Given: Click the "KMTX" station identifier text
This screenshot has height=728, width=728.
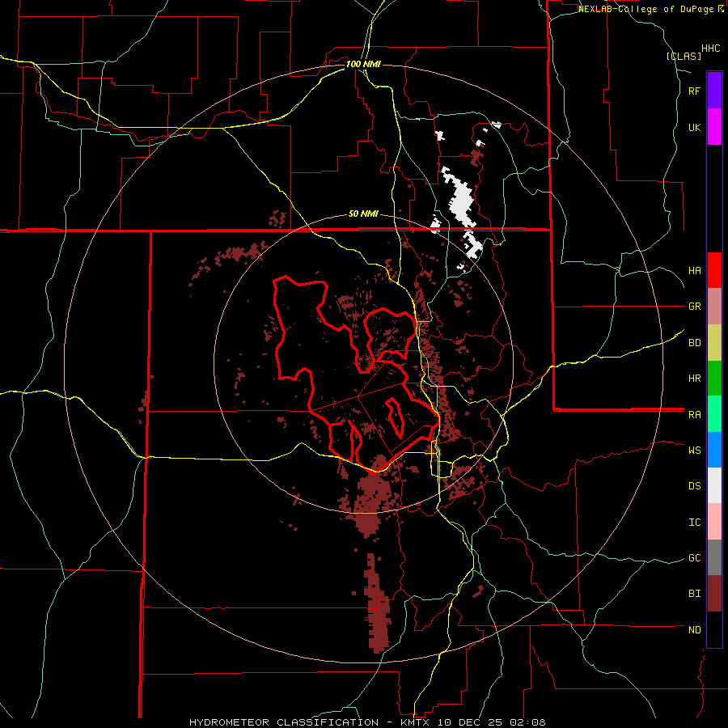Looking at the screenshot, I should pos(417,722).
